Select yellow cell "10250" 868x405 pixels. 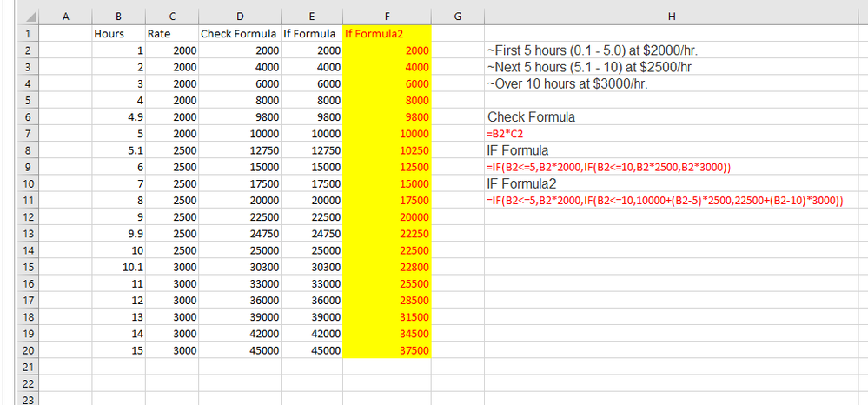coord(387,150)
